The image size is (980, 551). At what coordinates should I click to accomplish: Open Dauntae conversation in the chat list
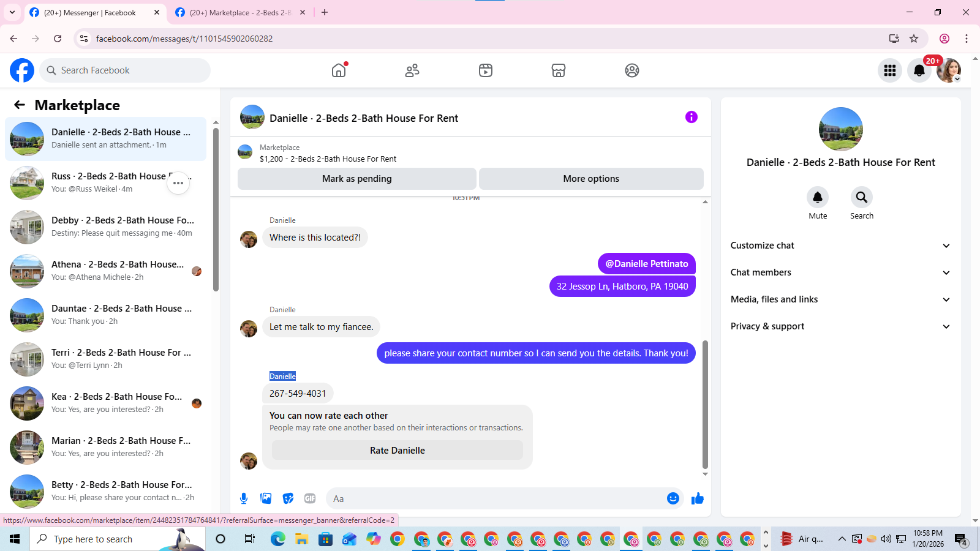click(105, 315)
